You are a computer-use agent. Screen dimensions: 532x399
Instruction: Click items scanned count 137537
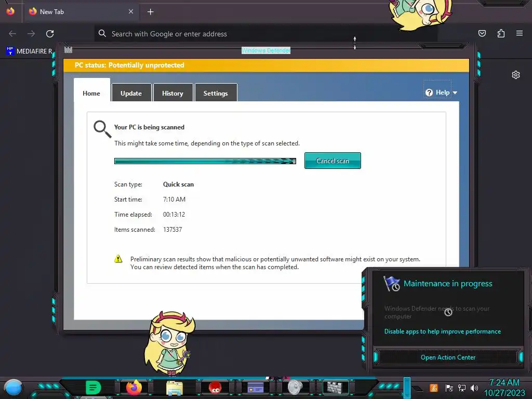(x=172, y=229)
